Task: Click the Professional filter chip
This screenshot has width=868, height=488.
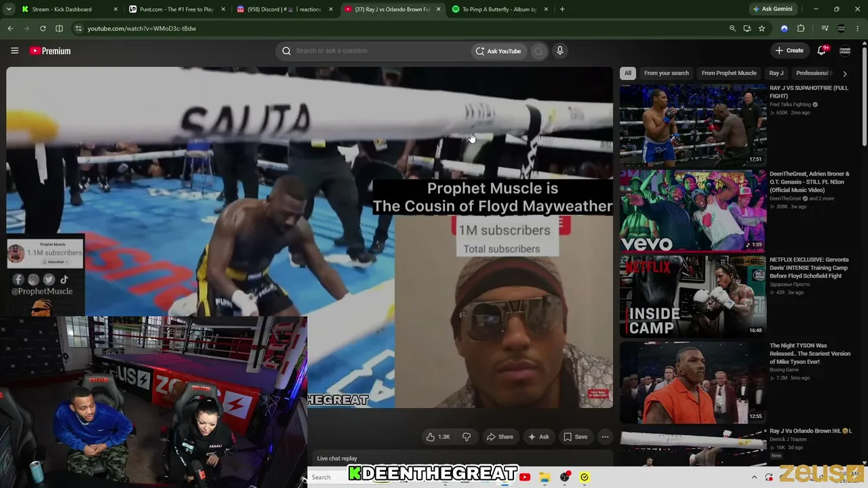Action: click(812, 73)
